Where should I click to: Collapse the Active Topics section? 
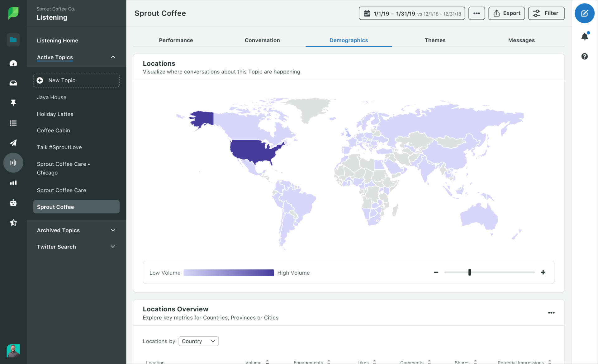(113, 57)
